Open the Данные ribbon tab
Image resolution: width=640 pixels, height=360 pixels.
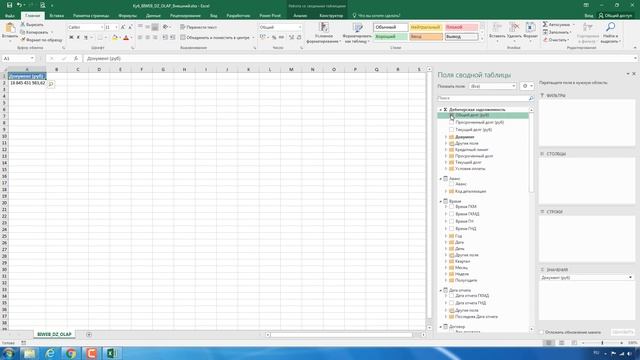point(153,16)
